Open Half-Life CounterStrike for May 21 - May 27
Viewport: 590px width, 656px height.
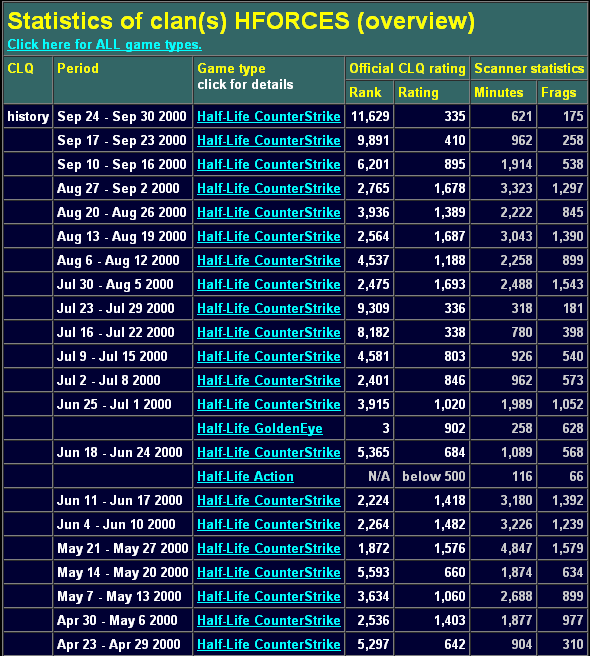click(x=269, y=548)
